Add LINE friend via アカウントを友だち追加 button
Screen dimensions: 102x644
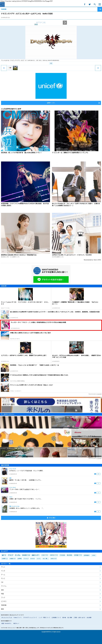pos(51,279)
